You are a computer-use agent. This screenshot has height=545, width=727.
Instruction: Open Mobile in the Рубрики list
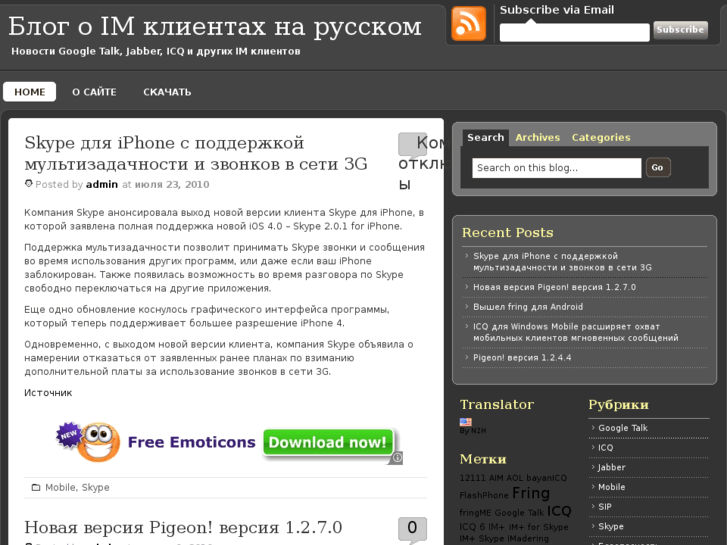[611, 487]
